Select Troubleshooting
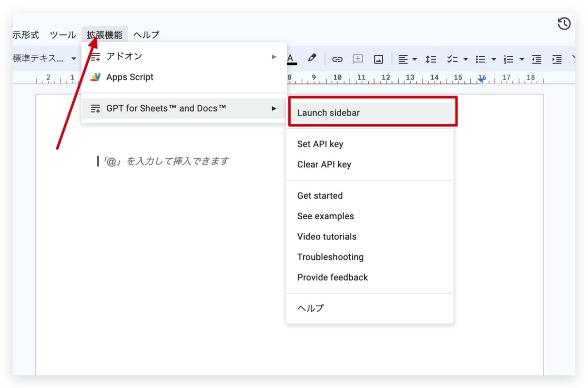This screenshot has width=588, height=388. click(370, 257)
